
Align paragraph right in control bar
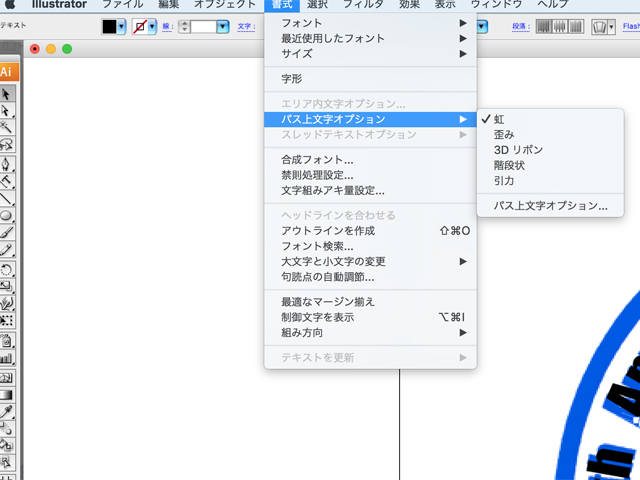576,27
